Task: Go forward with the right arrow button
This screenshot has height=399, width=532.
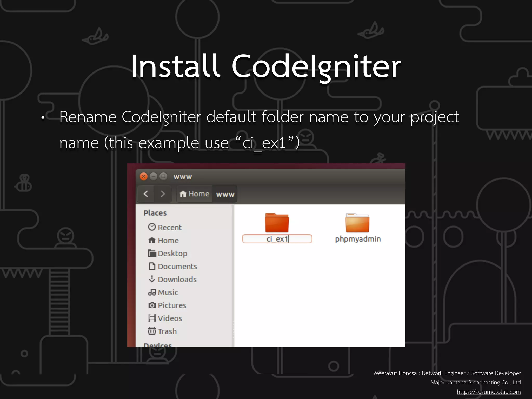Action: coord(163,194)
